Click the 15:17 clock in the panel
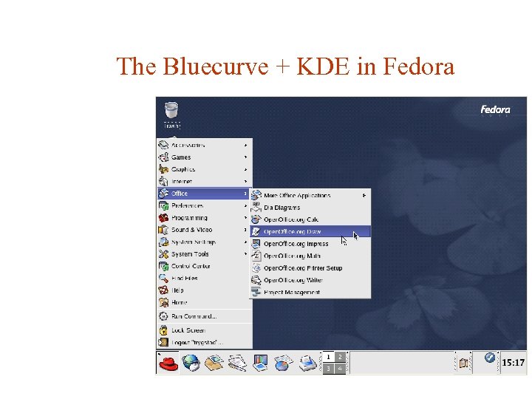Screen dimensions: 532x399 (x=514, y=363)
